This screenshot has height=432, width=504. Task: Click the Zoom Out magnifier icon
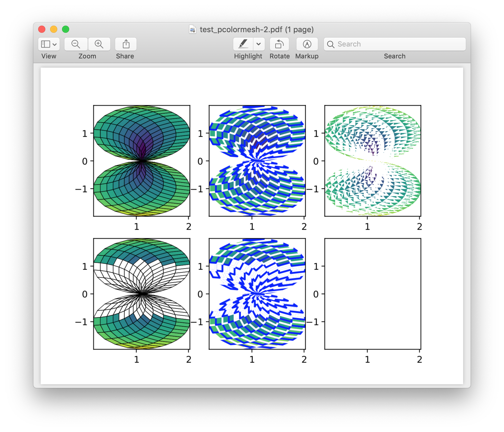(x=76, y=44)
